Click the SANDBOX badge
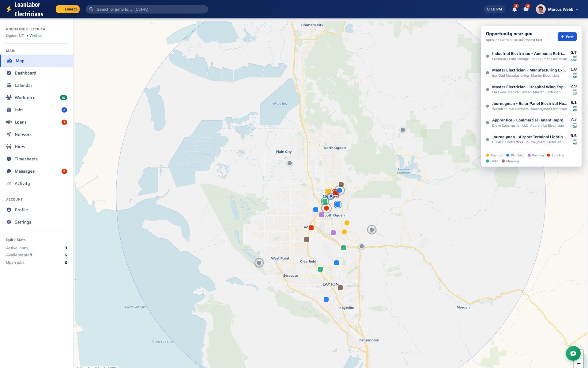The height and width of the screenshot is (368, 588). point(68,9)
